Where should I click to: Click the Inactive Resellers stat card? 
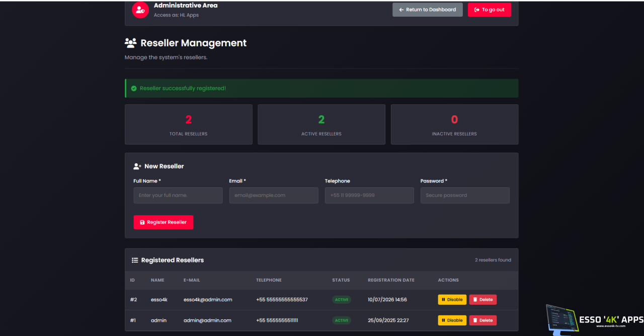[x=454, y=124]
